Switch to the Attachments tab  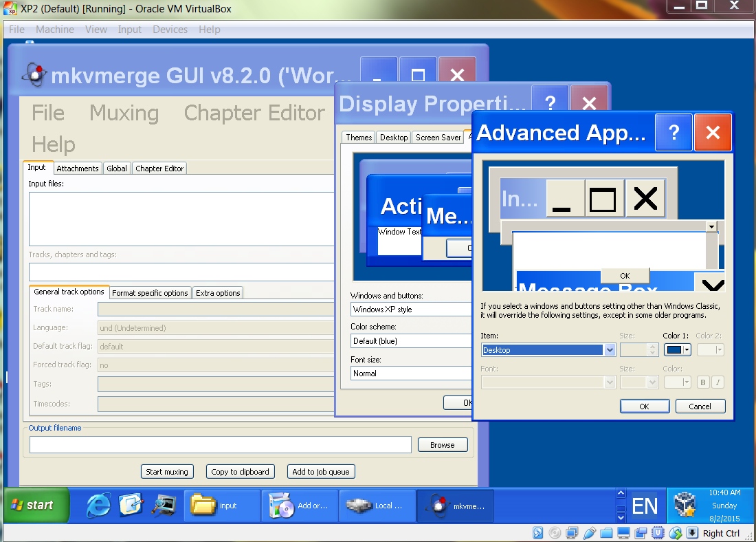coord(78,168)
